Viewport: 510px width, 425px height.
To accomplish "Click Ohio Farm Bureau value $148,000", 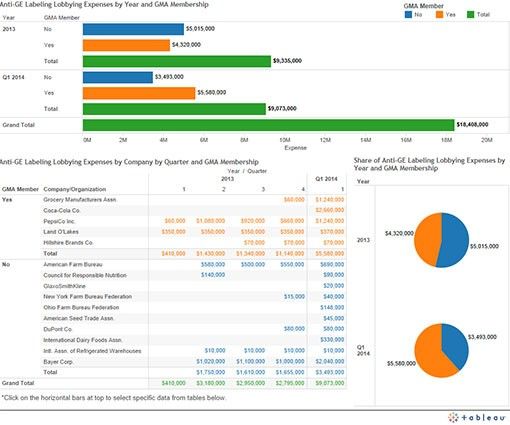I will click(332, 308).
